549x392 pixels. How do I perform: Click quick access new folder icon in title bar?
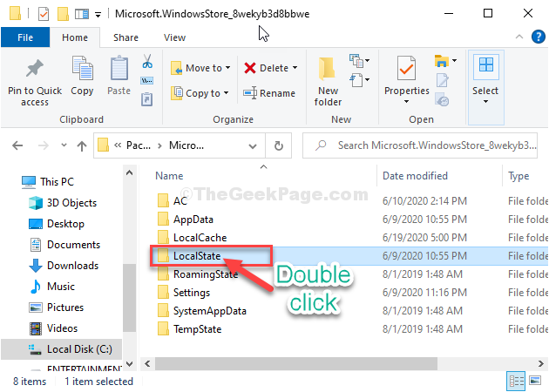63,14
